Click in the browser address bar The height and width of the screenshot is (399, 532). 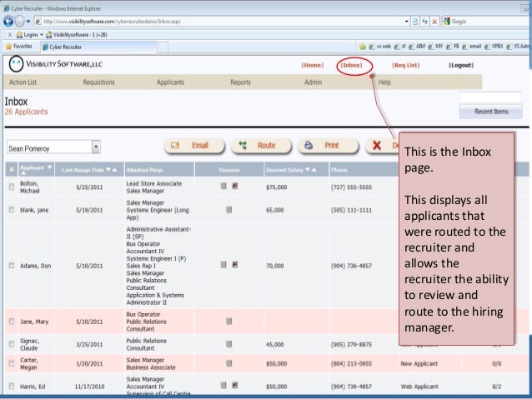click(220, 22)
